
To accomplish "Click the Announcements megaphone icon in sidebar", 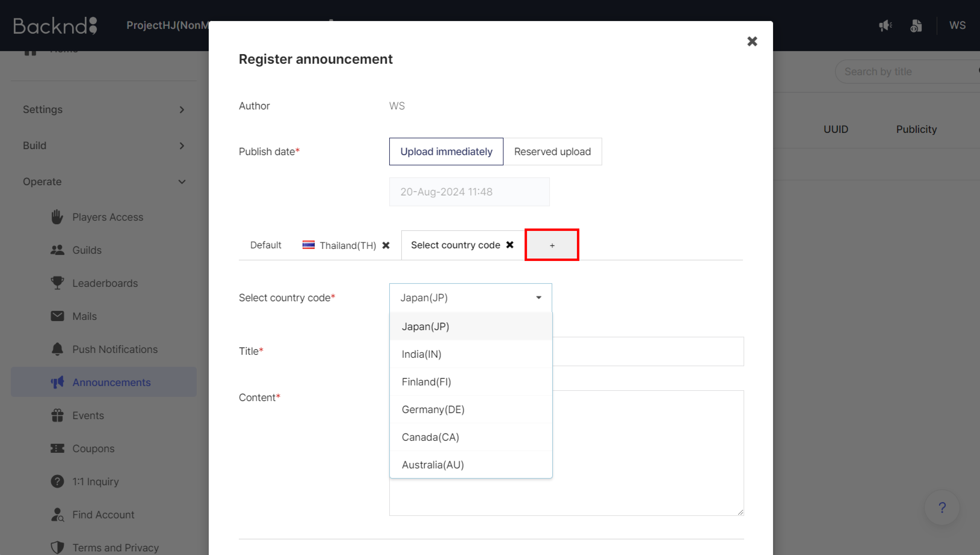I will 57,382.
